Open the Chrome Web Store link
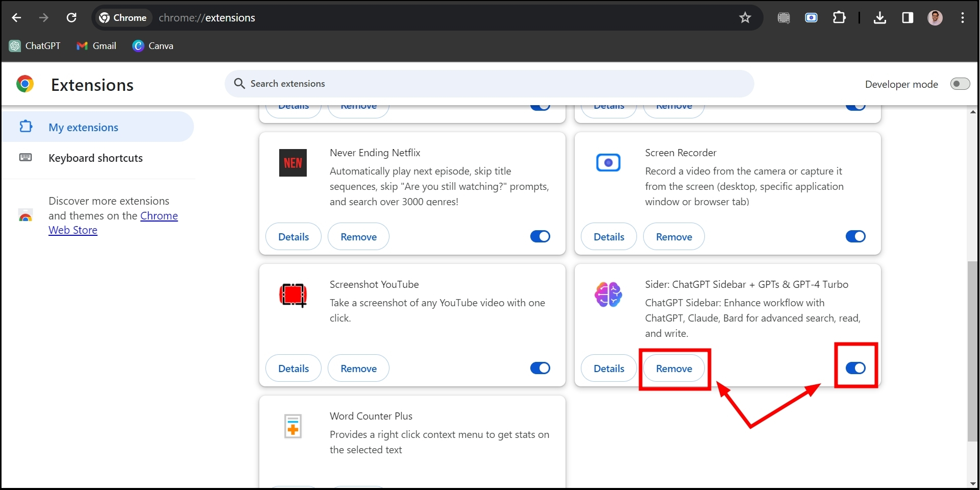This screenshot has width=980, height=490. point(159,216)
